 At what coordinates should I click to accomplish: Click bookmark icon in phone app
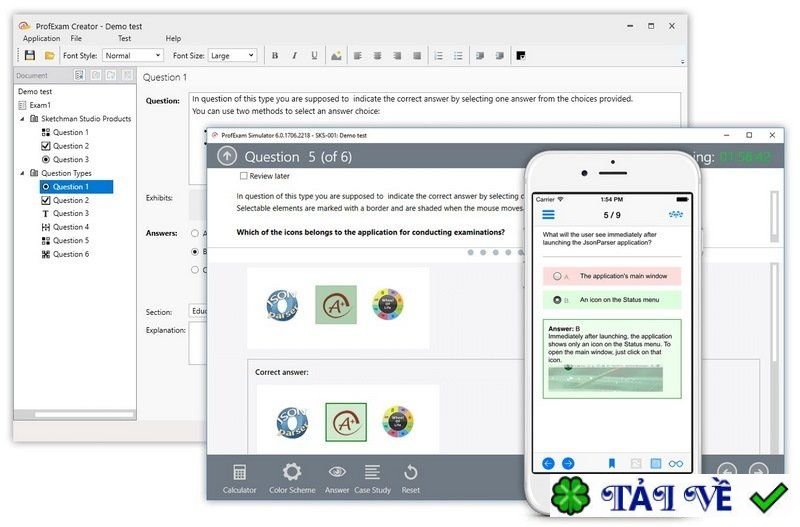point(612,463)
